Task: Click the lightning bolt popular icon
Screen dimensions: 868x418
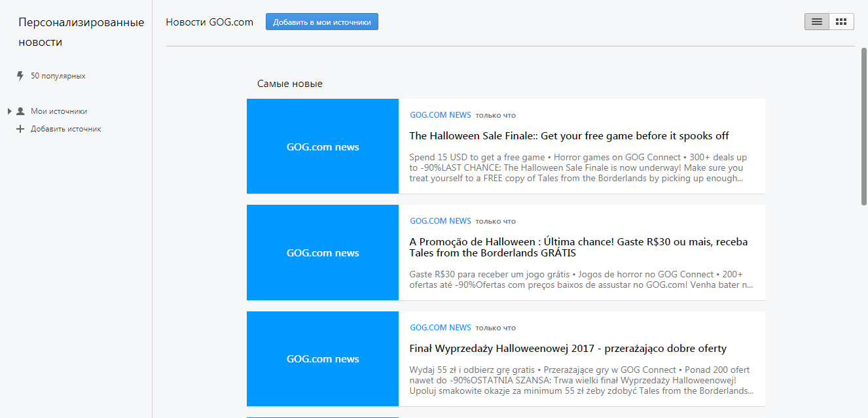Action: [20, 76]
